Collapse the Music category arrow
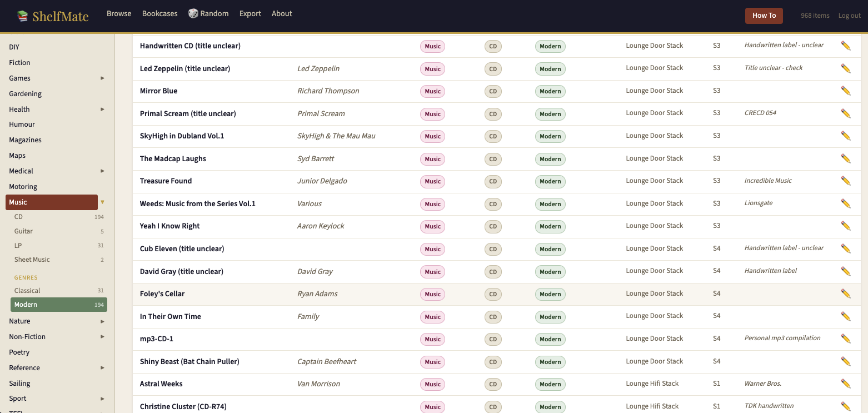Screen dimensions: 868x413 click(x=102, y=202)
